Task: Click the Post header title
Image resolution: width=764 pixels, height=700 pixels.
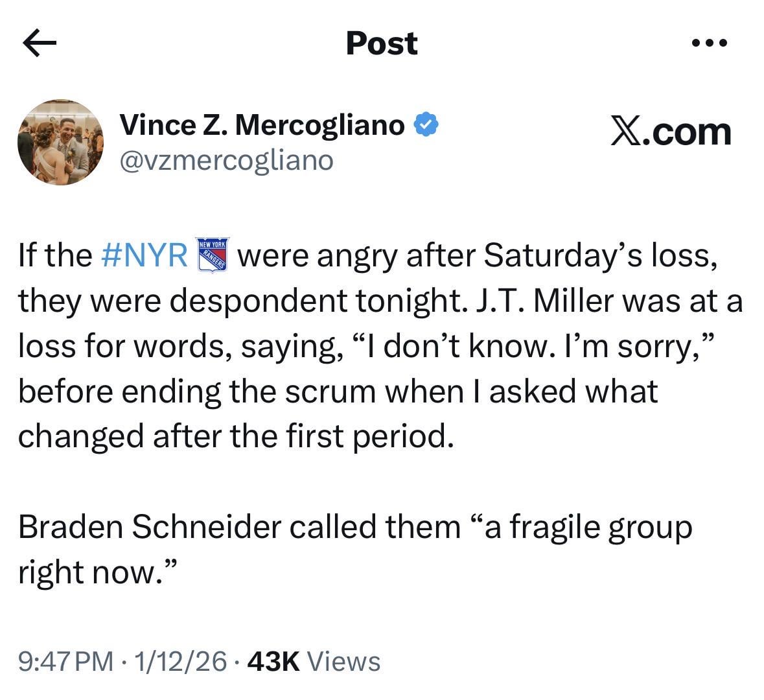Action: click(x=382, y=43)
